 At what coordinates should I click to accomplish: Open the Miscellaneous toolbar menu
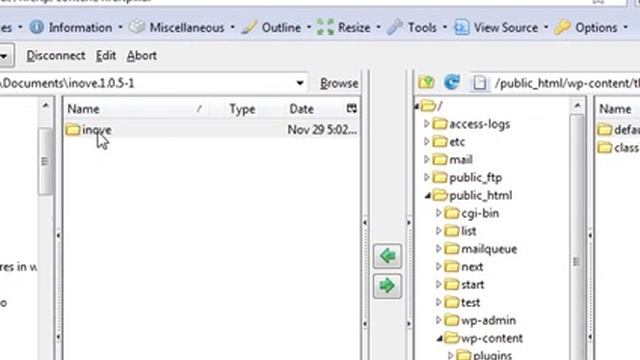pyautogui.click(x=187, y=28)
